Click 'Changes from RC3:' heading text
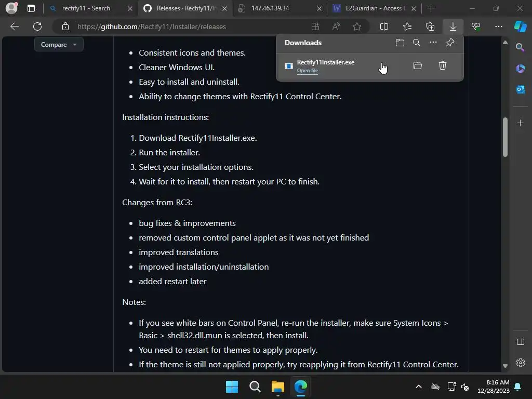 (x=157, y=203)
